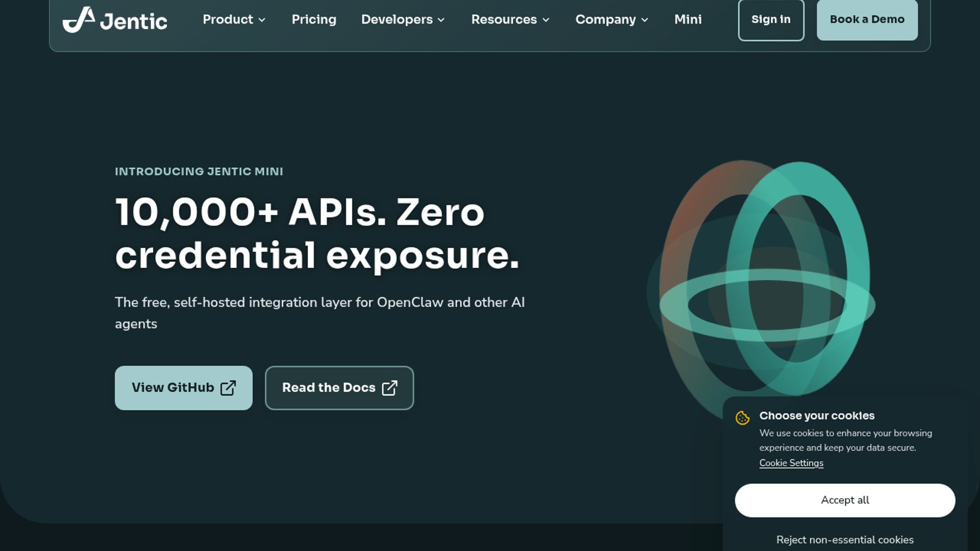
Task: Click the Jentic wordmark text
Action: tap(134, 21)
